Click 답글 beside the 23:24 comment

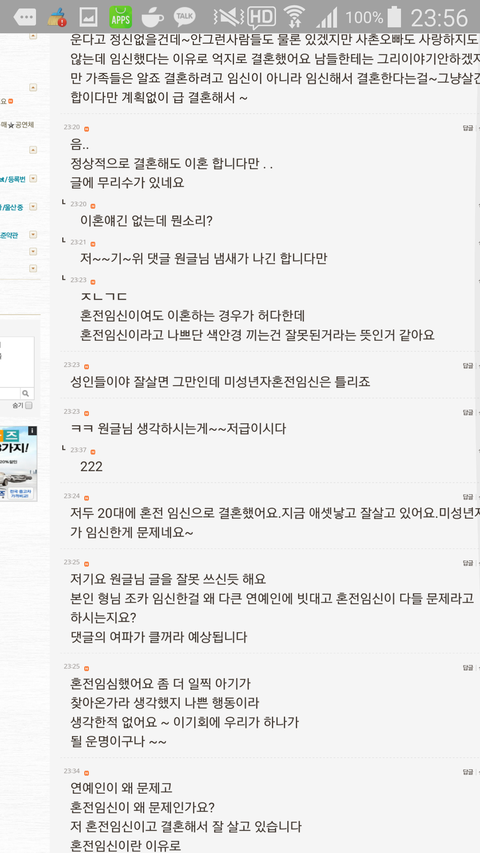pyautogui.click(x=467, y=497)
